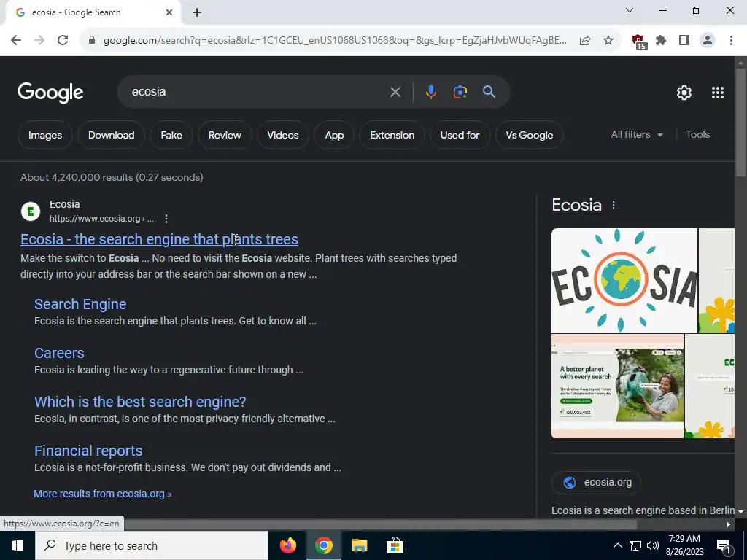
Task: Open the Ecosia logo image thumbnail
Action: pos(624,281)
